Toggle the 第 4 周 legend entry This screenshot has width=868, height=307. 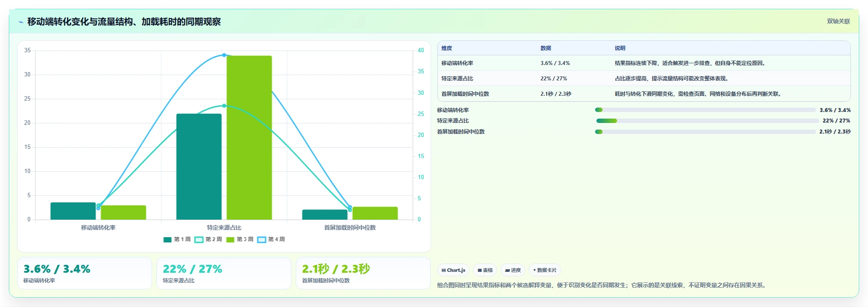click(271, 239)
